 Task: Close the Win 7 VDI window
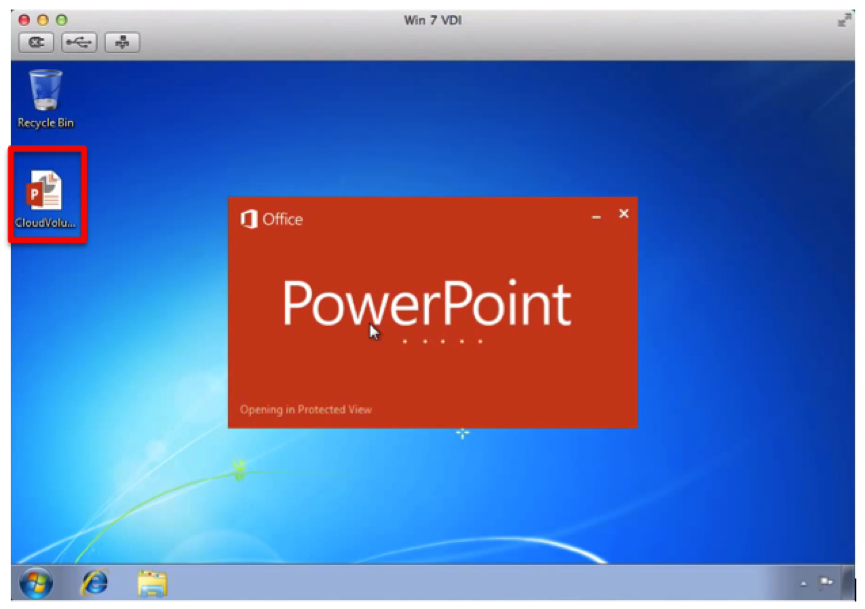coord(24,20)
